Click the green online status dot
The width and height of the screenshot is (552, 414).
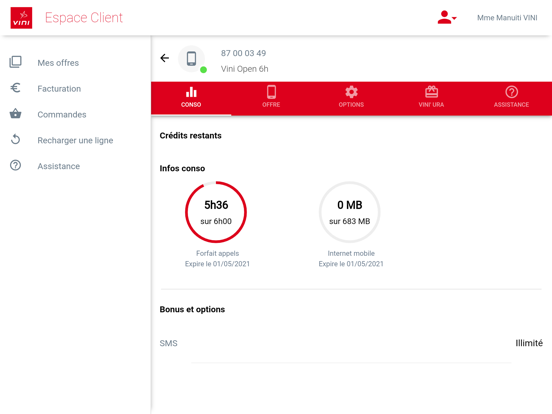click(203, 70)
